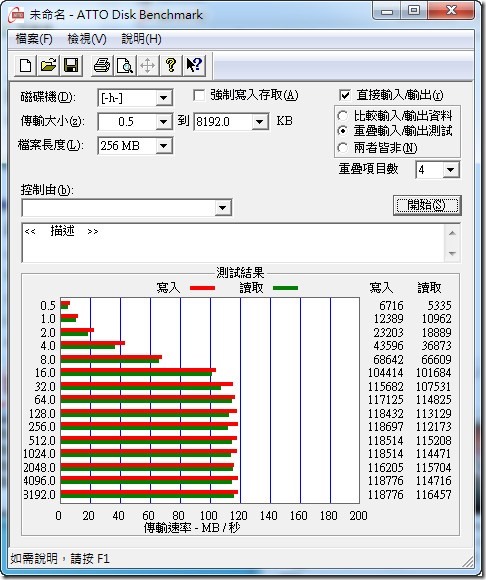Select 比較輸入/輸出資料 radio option

click(x=342, y=116)
